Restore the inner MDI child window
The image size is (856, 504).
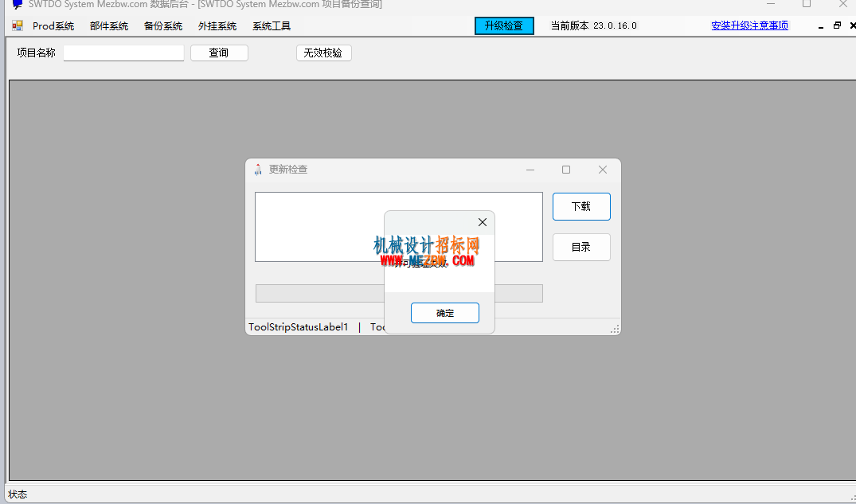point(837,25)
